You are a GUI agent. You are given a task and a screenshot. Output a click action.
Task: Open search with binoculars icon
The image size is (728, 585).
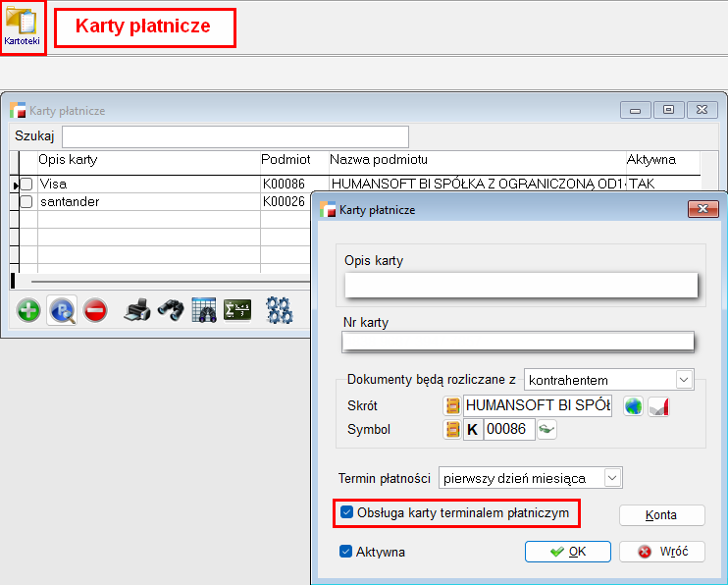[x=171, y=310]
